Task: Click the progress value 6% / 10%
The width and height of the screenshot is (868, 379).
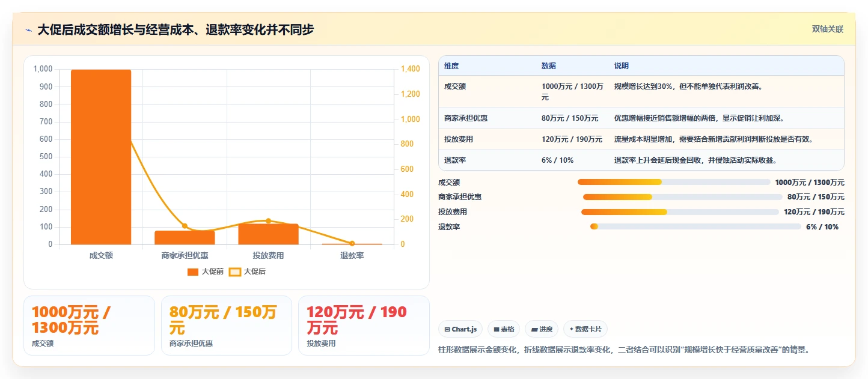Action: 822,227
